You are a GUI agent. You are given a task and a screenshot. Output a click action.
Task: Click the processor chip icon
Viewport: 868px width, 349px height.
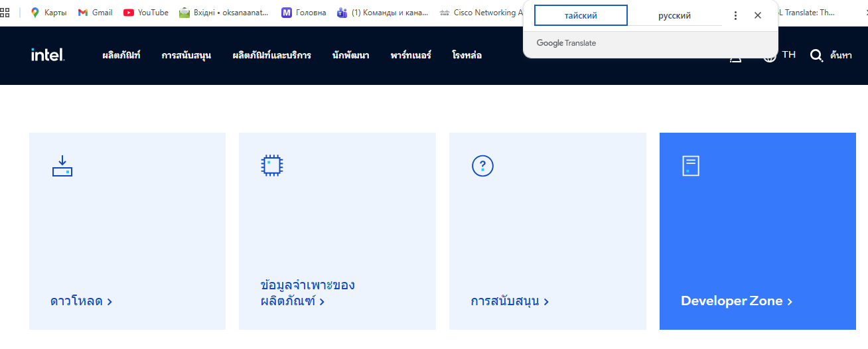pos(272,165)
